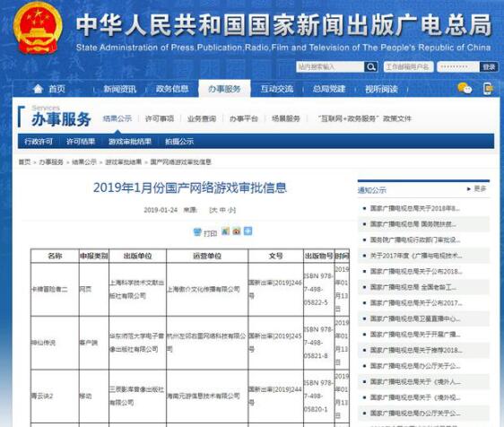Click 国产网络游戏审批信息 in the breadcrumb

click(x=181, y=162)
